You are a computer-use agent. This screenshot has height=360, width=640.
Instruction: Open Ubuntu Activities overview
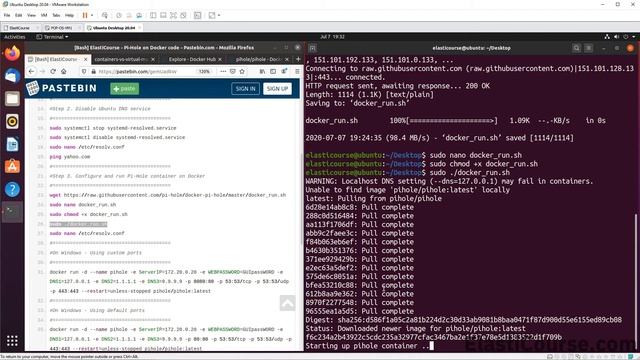pyautogui.click(x=14, y=37)
